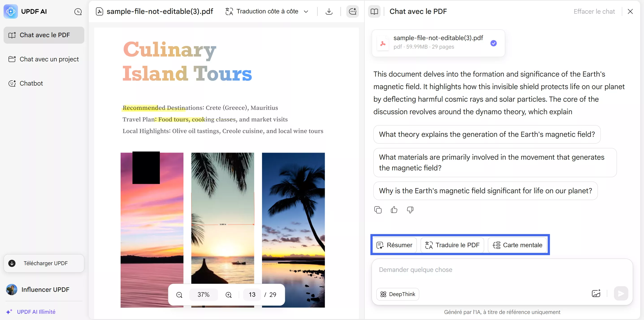Click the Travel Plan text line
644x320 pixels.
pos(205,119)
